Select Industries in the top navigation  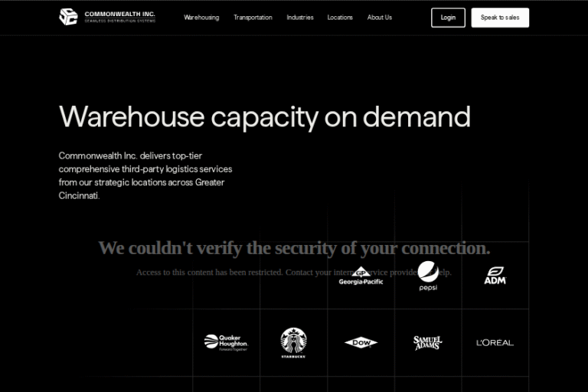coord(300,18)
